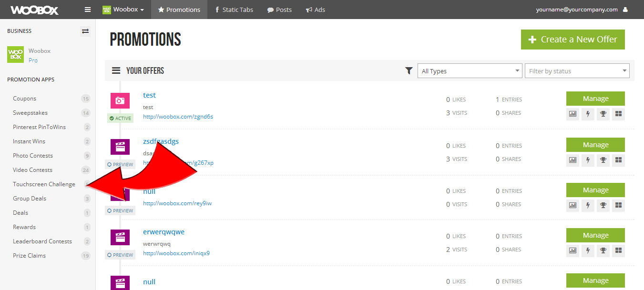Click the grid icon for zsdfgasdgs offer
This screenshot has height=290, width=644.
pos(618,160)
